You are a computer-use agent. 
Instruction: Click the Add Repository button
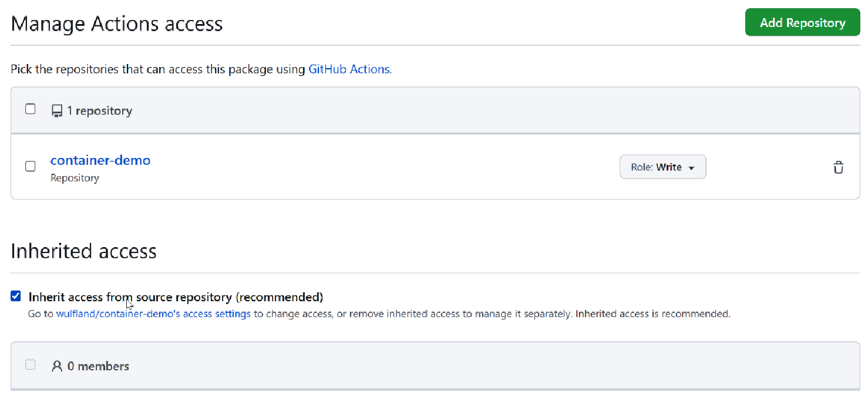coord(802,22)
